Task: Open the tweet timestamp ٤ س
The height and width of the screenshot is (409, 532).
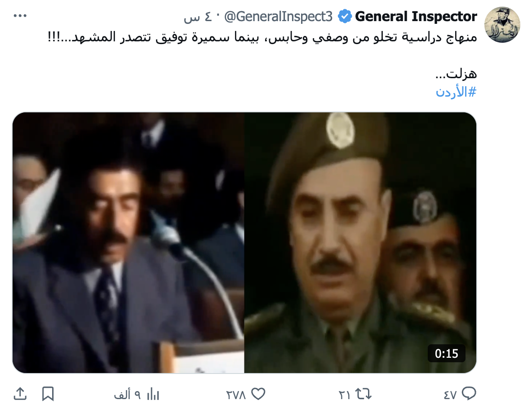Action: pyautogui.click(x=198, y=17)
